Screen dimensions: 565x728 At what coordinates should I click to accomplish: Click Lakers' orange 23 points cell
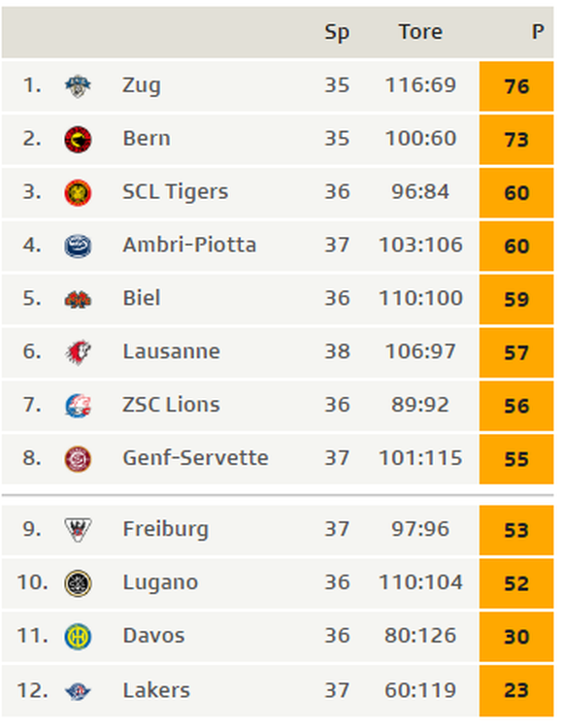tap(516, 690)
